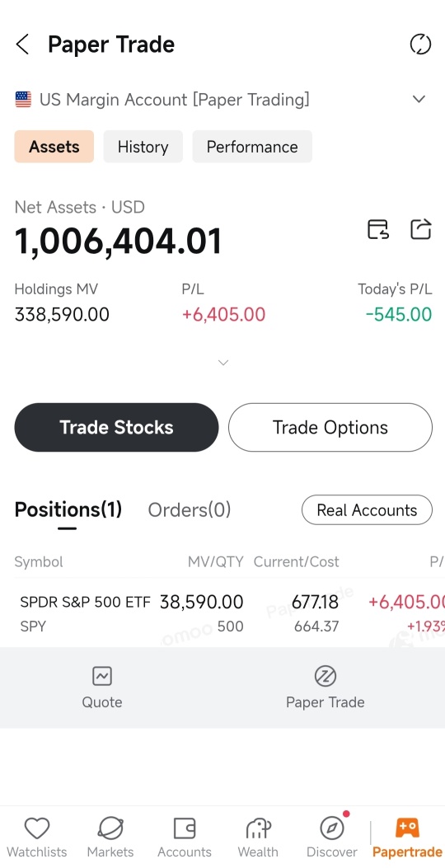Open the fund transfer card icon

(378, 228)
